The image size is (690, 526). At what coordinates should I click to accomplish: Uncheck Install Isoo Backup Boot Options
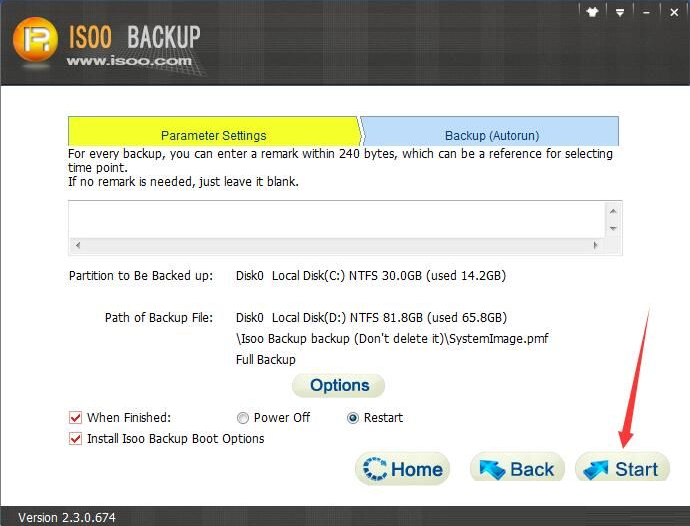pos(75,438)
